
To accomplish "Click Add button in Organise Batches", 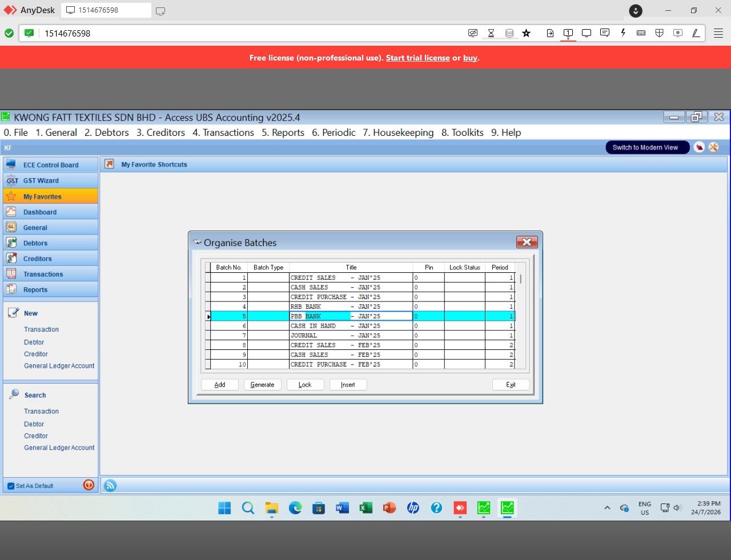I will pos(220,385).
